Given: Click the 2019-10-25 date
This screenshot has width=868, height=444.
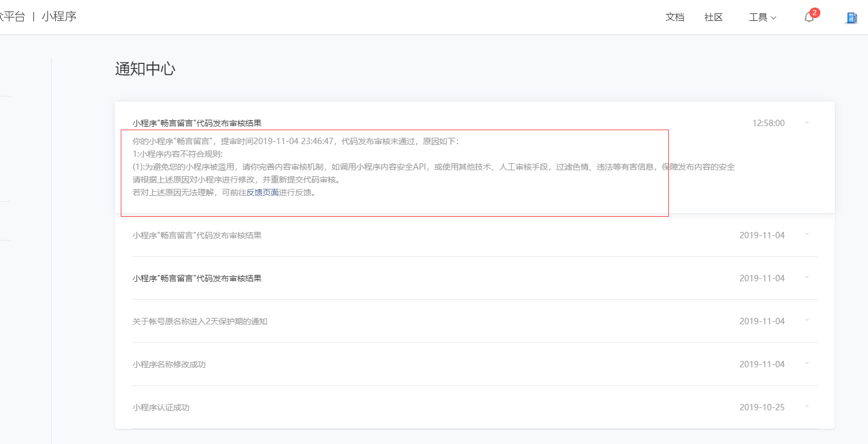Looking at the screenshot, I should pos(762,407).
